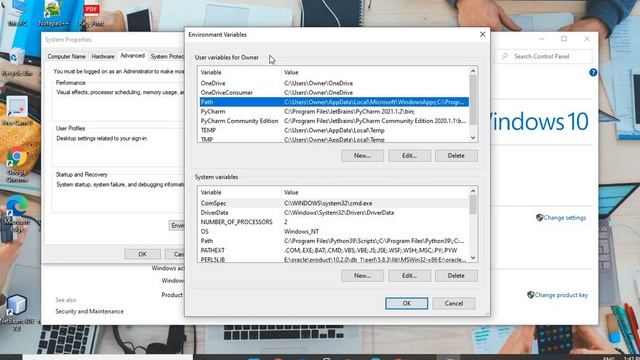
Task: Click in Search Control Panel field
Action: [544, 56]
